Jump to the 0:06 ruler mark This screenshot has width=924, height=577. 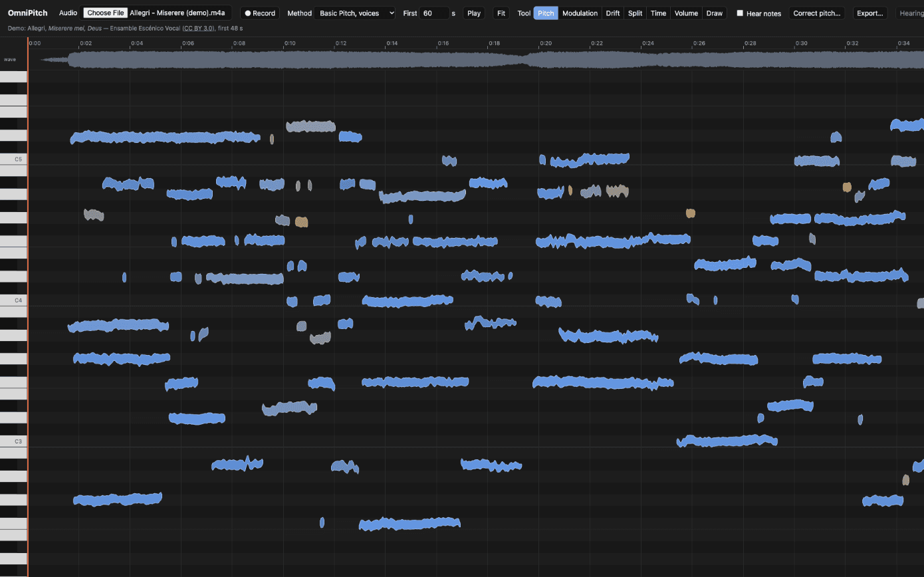coord(188,43)
